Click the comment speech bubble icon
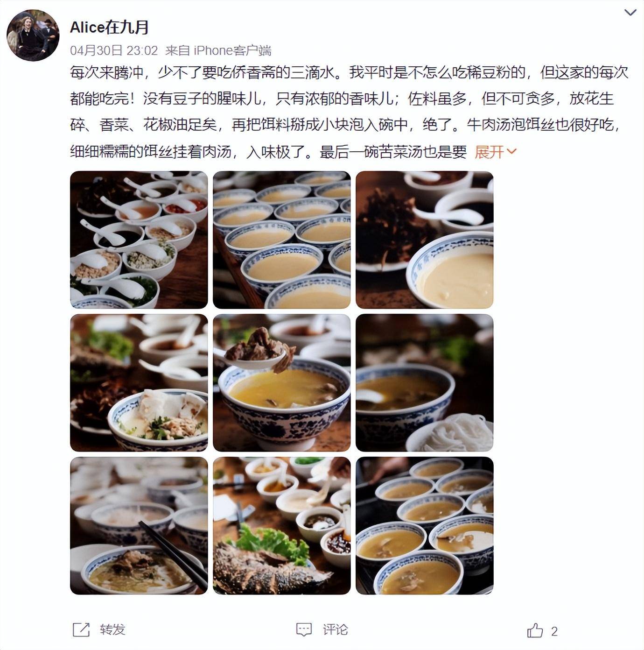 (x=304, y=629)
